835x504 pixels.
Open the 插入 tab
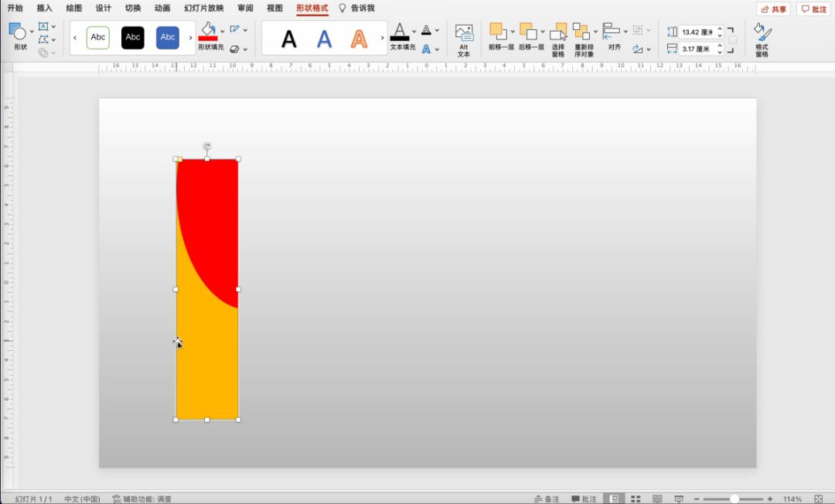44,8
